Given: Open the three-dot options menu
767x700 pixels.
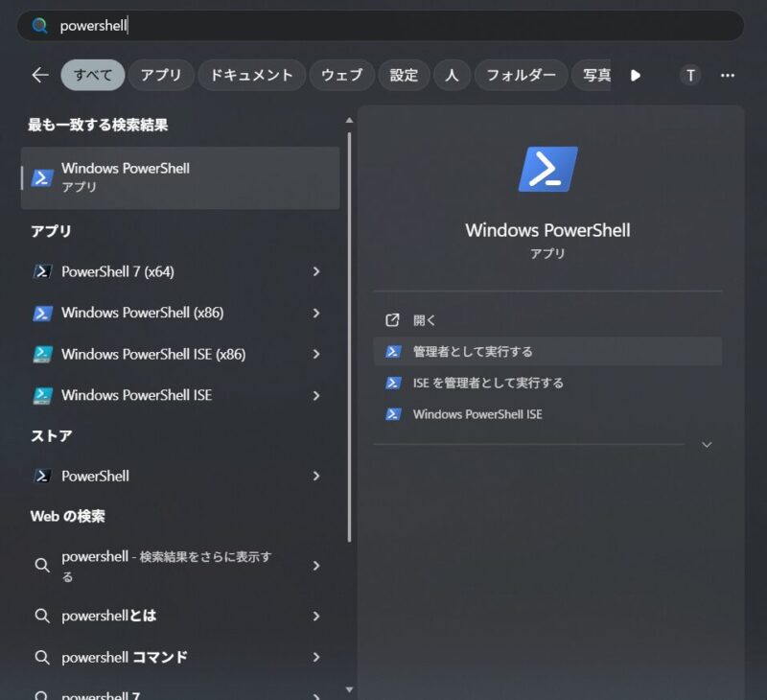Looking at the screenshot, I should tap(728, 75).
